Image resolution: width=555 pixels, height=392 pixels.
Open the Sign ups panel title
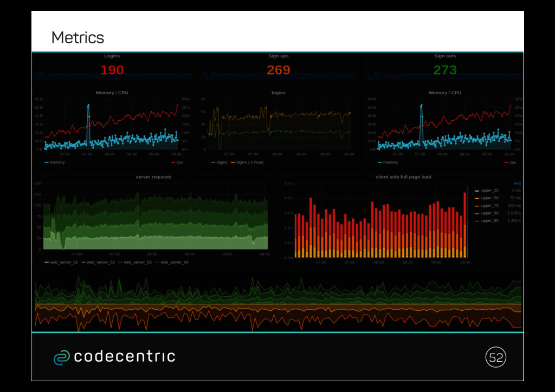pyautogui.click(x=279, y=56)
